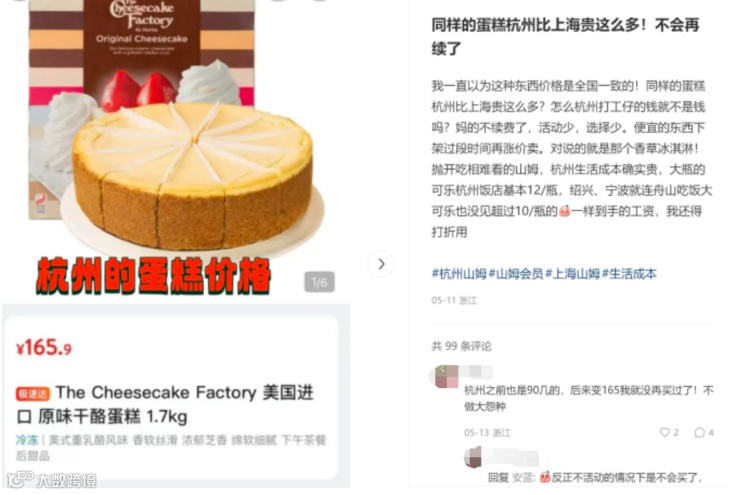Open the #生活成本 hashtag
Image resolution: width=731 pixels, height=495 pixels.
[629, 274]
